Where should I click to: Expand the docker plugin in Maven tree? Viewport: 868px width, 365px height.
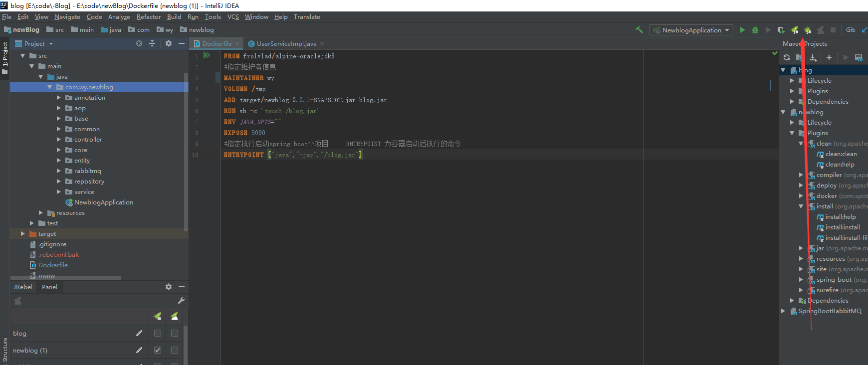[801, 196]
